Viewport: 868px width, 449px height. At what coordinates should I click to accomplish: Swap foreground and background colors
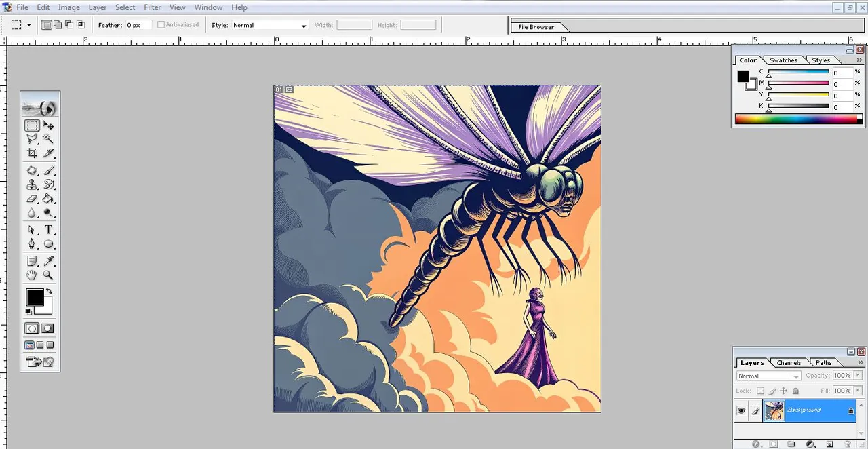click(x=49, y=292)
